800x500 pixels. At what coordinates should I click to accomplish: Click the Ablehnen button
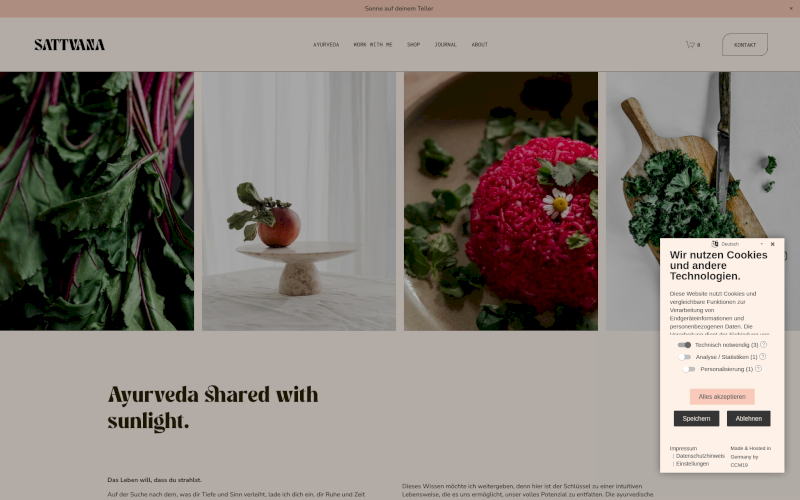[748, 418]
